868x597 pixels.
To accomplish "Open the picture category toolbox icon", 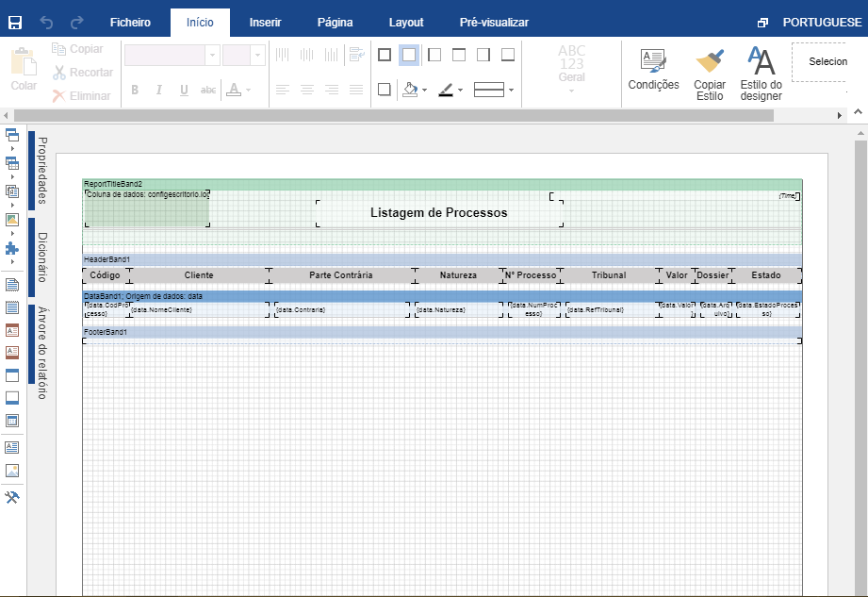I will click(x=12, y=220).
